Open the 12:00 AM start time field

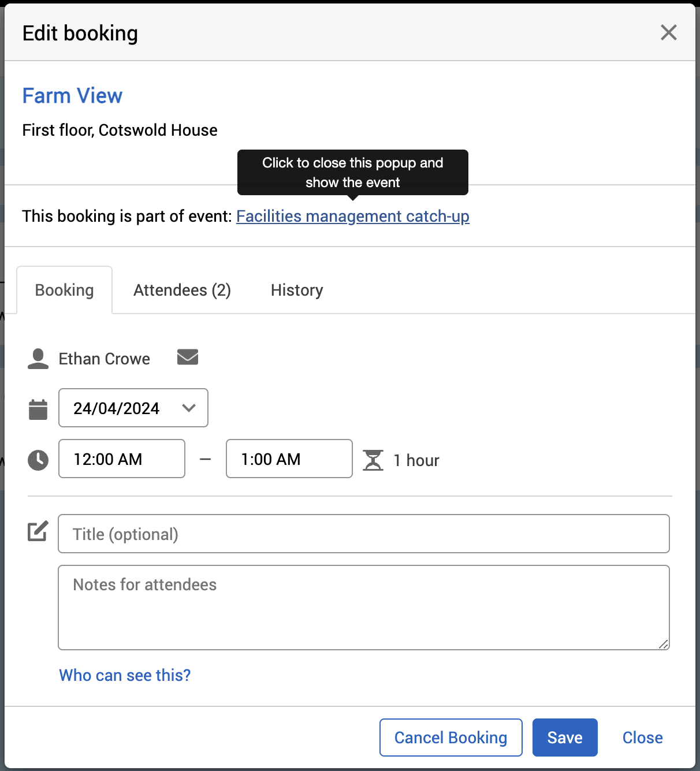[121, 459]
